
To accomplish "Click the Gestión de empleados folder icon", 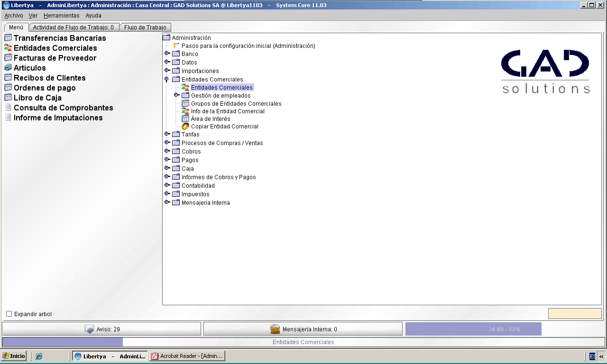I will tap(185, 96).
